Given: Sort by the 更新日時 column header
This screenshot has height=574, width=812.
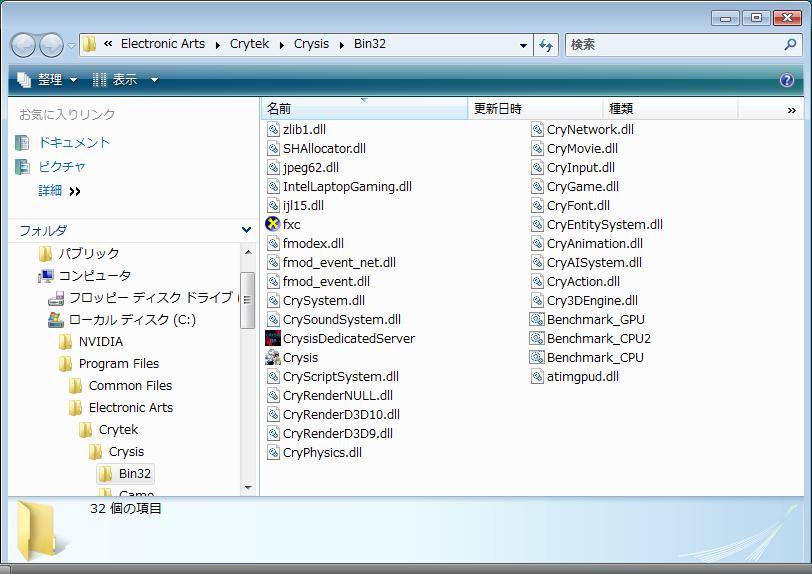Looking at the screenshot, I should tap(535, 109).
